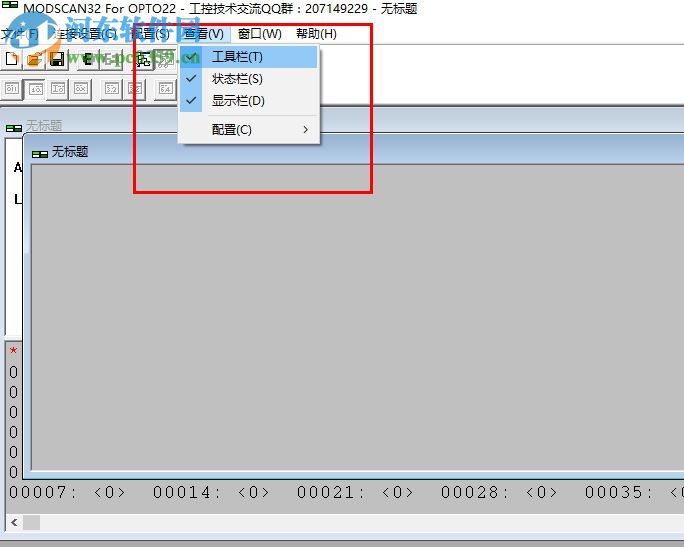Select binary '011' display format icon
The width and height of the screenshot is (684, 547).
coord(12,89)
